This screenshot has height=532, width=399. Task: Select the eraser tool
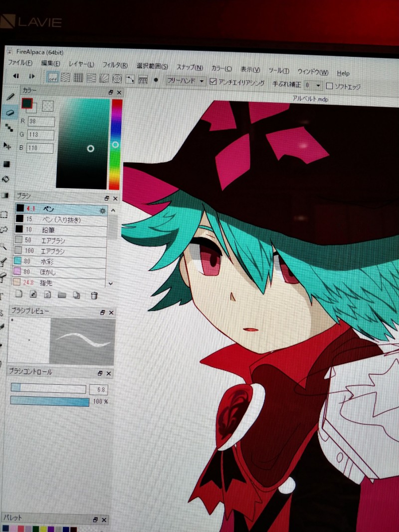pos(10,112)
